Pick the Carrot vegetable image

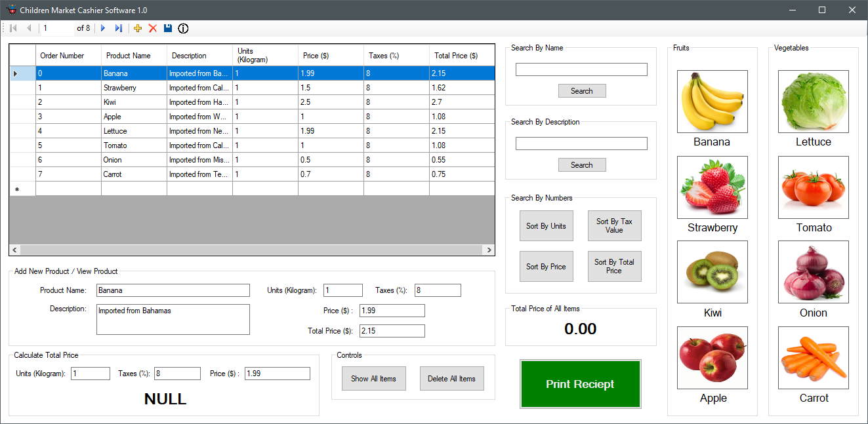pos(814,358)
